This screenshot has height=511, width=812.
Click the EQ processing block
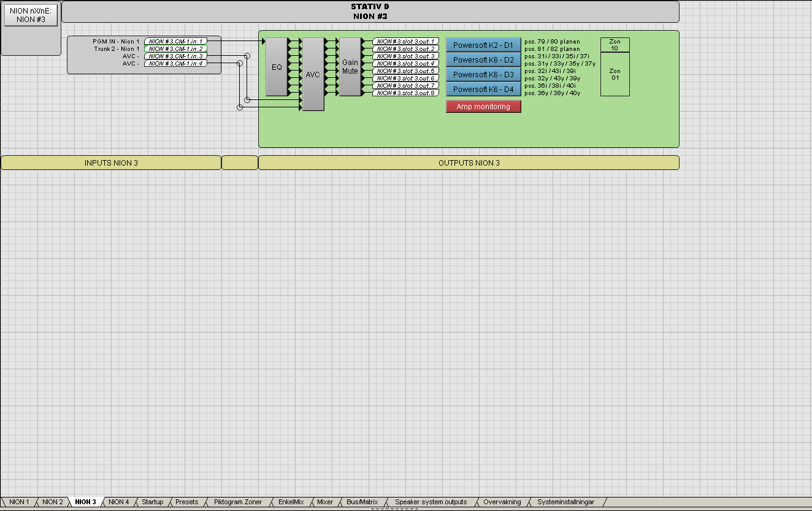point(277,67)
